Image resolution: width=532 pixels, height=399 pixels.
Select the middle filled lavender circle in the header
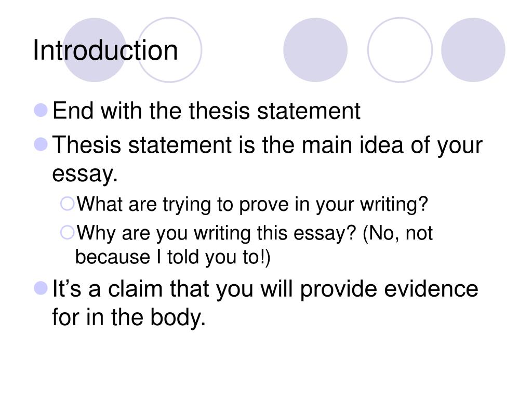(x=315, y=50)
